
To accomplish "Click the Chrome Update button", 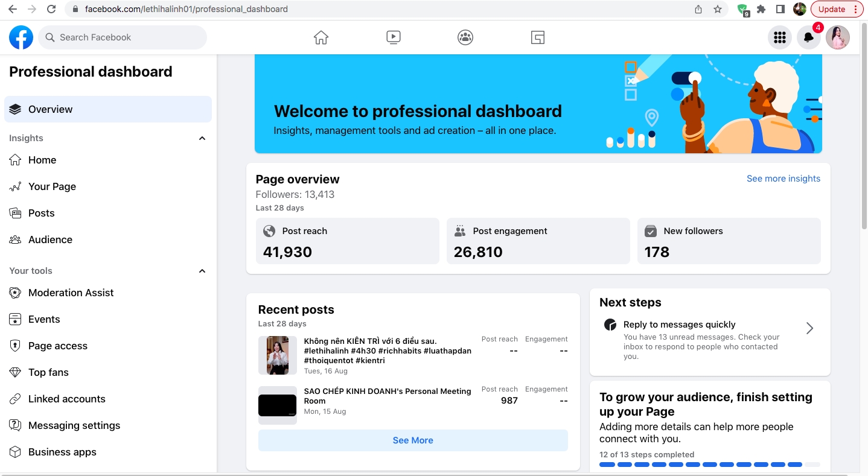I will click(837, 9).
